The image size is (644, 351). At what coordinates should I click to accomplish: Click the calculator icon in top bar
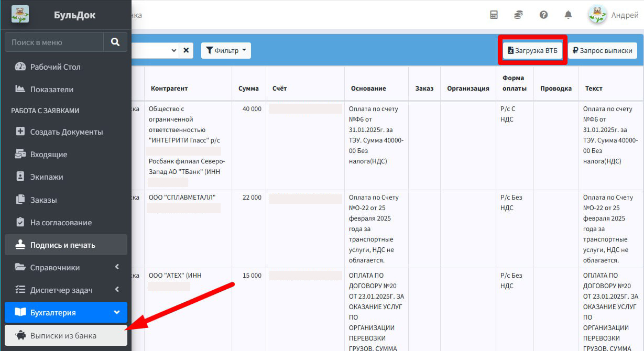pyautogui.click(x=494, y=15)
